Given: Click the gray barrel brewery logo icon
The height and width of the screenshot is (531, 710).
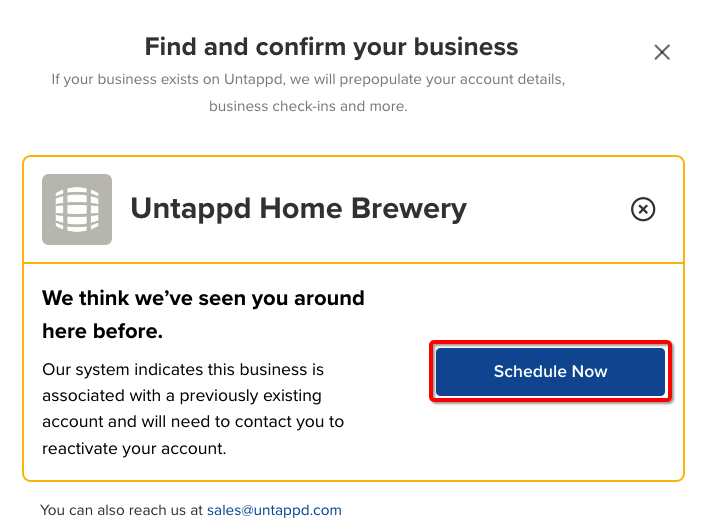Looking at the screenshot, I should click(x=77, y=209).
